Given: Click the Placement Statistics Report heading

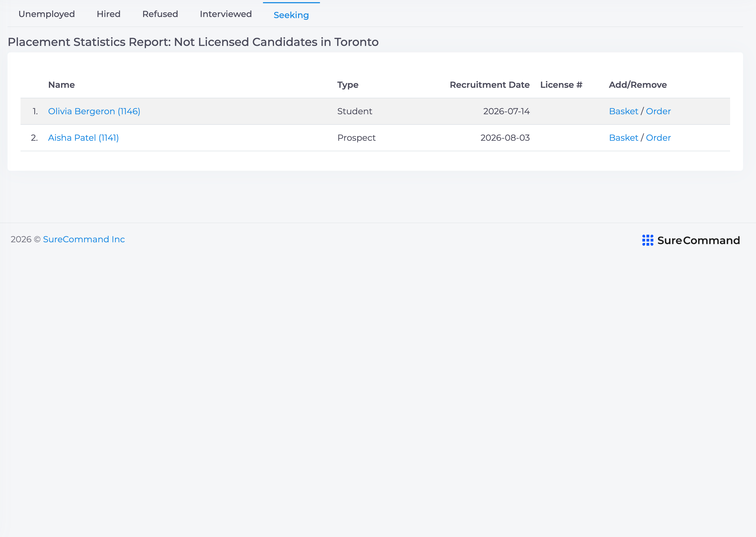Looking at the screenshot, I should pyautogui.click(x=193, y=42).
